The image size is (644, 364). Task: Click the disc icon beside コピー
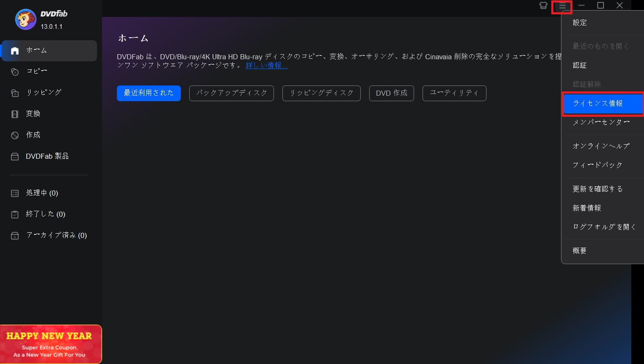click(15, 72)
